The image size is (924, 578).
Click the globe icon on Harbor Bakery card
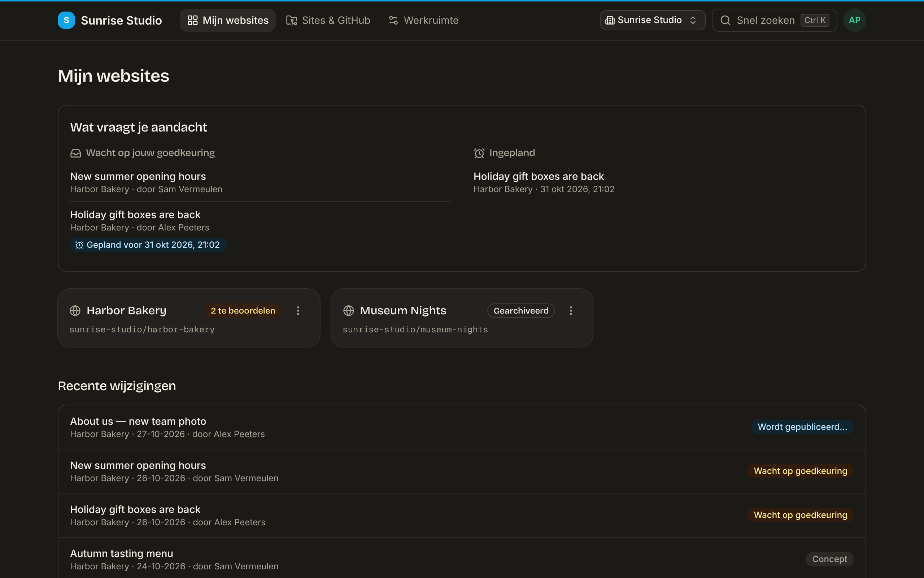click(75, 310)
